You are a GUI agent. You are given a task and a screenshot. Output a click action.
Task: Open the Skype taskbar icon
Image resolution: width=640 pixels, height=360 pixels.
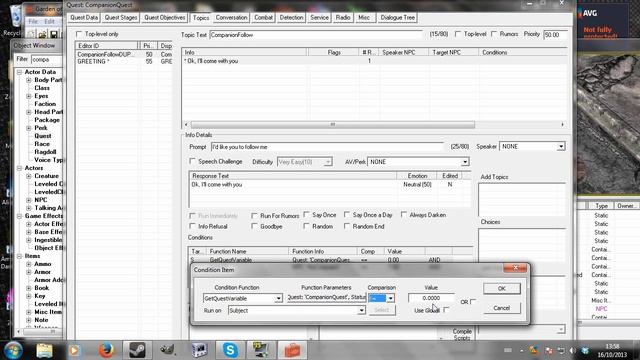coord(230,350)
